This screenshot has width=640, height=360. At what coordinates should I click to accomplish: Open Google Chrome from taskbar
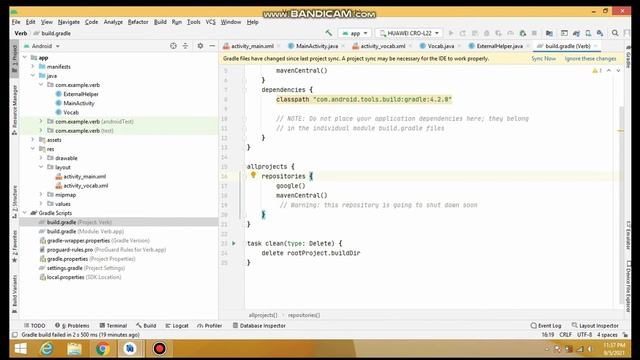tap(102, 349)
